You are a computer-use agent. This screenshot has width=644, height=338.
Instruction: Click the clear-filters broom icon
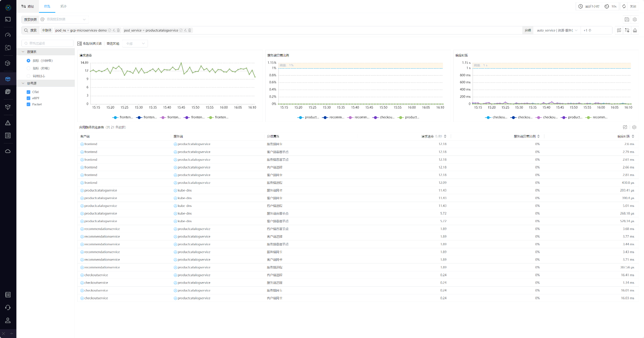[635, 30]
